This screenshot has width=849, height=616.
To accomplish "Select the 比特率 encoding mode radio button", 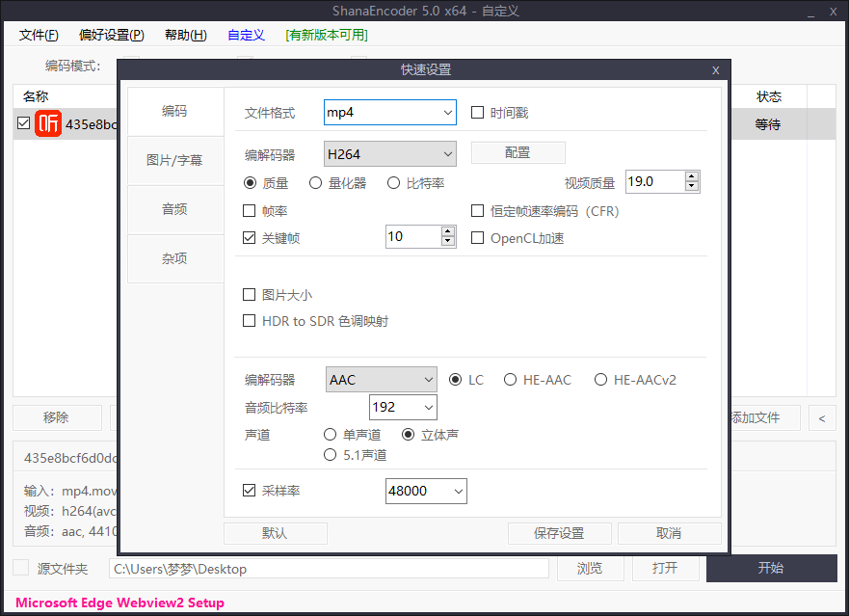I will coord(393,183).
